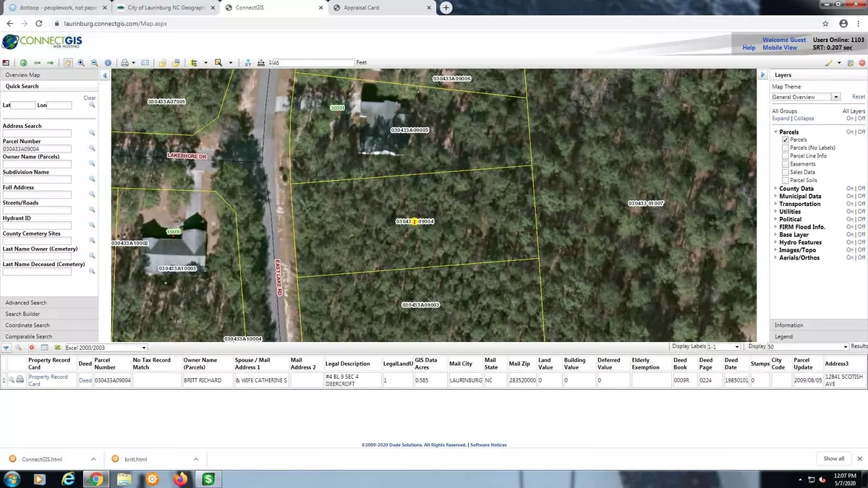Click the search icon next to Subdivision Name
The image size is (868, 488).
click(92, 179)
